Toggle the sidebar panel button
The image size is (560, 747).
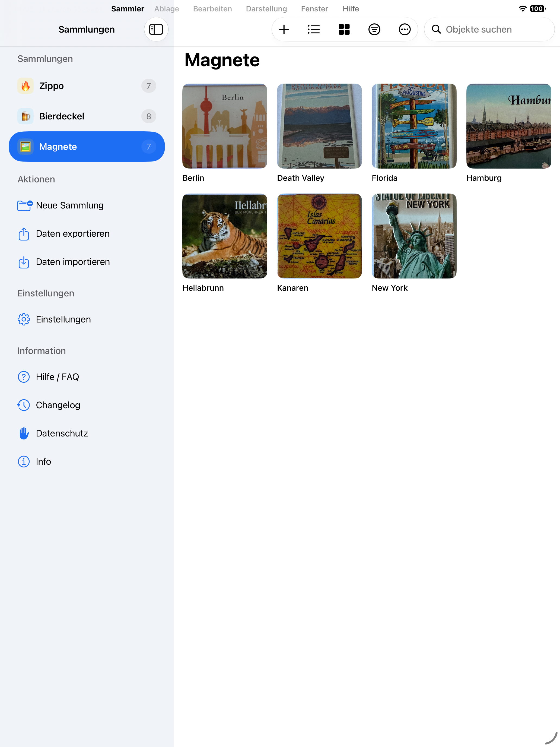[156, 29]
